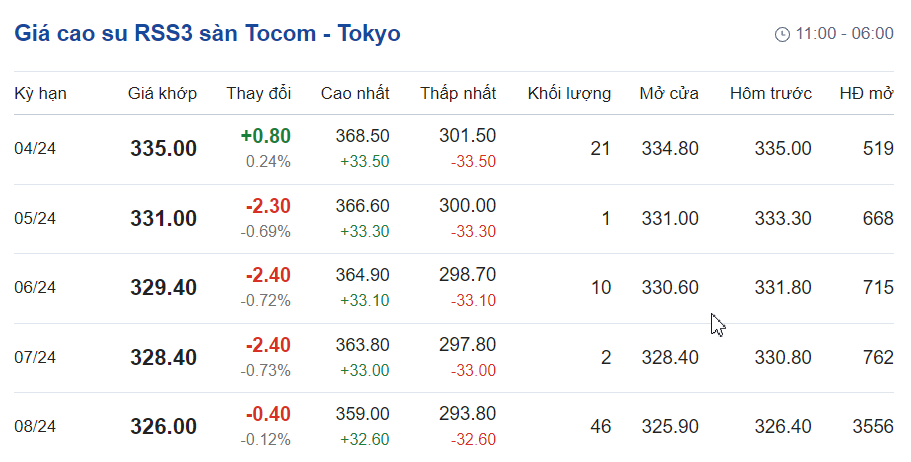Select the 06/24 contract term
This screenshot has width=911, height=462.
click(x=35, y=288)
